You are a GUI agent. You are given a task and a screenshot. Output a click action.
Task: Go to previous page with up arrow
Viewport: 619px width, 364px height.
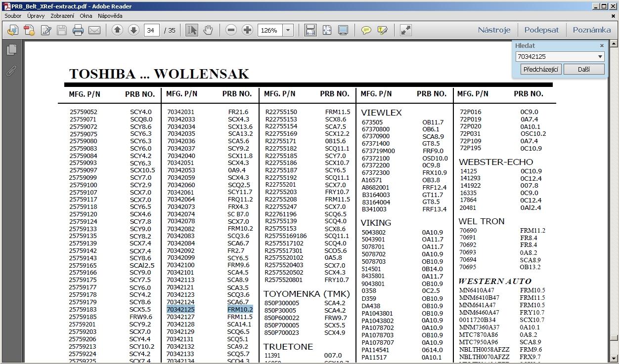coord(117,30)
